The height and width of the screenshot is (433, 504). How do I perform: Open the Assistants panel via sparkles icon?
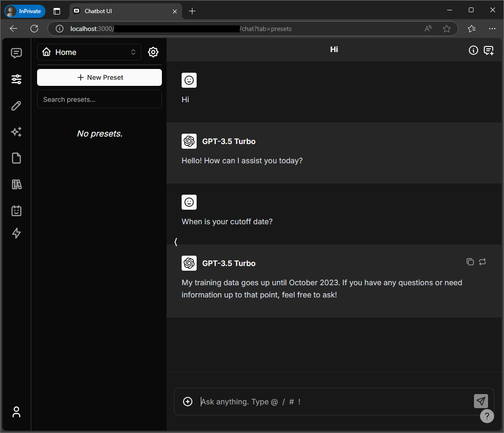click(x=16, y=132)
